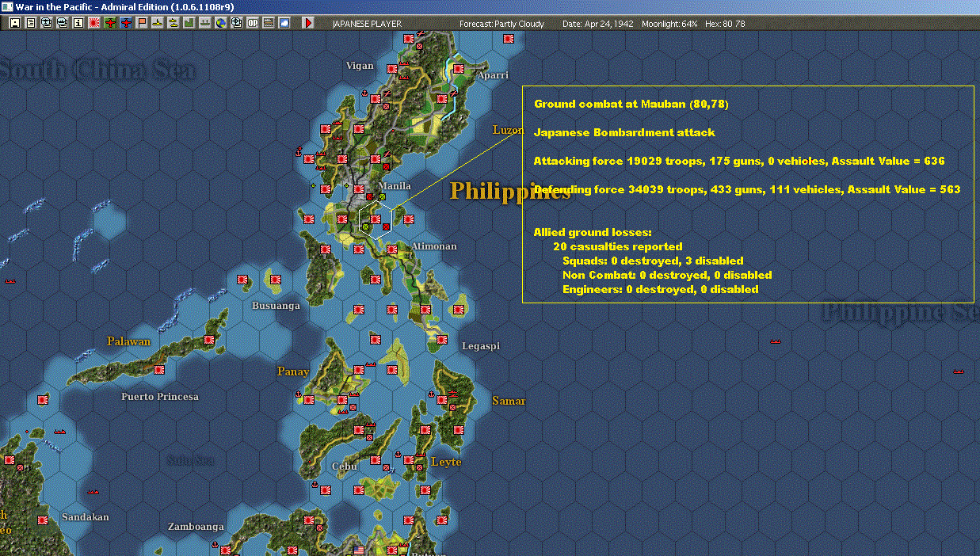Click the Atimonan label on map
Screen dimensions: 980x556
point(433,246)
